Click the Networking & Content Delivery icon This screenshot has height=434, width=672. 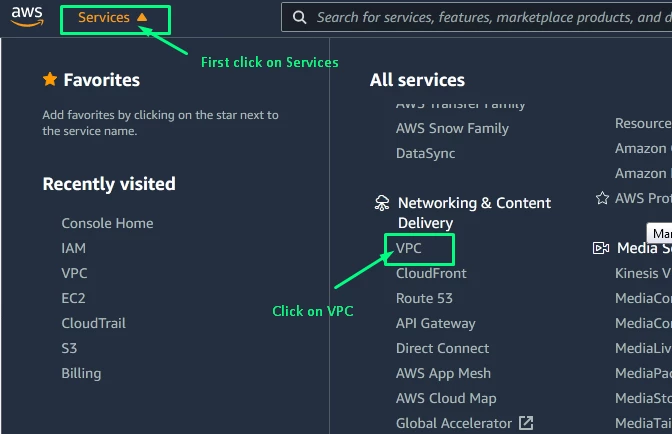(x=382, y=203)
